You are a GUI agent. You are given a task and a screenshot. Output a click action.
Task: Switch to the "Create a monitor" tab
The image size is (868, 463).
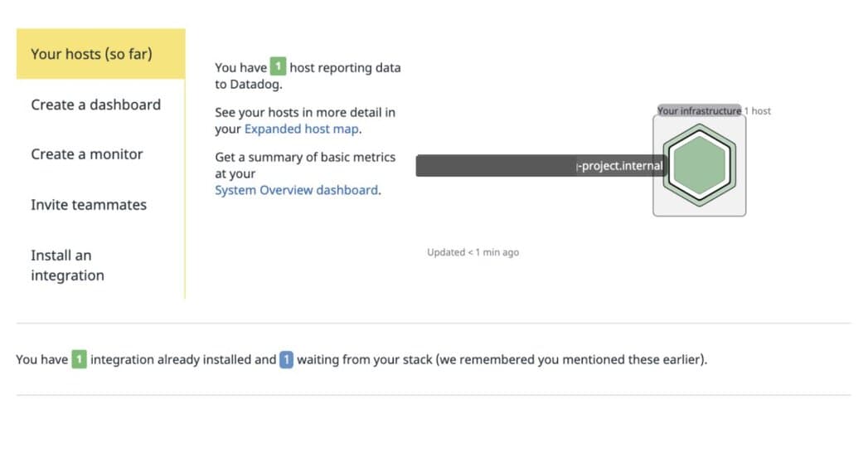pos(87,154)
